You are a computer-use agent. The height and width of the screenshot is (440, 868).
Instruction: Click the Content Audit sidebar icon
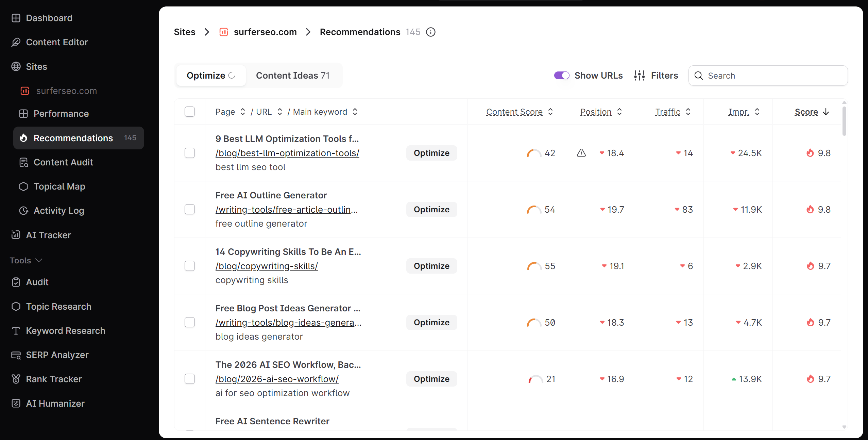[23, 162]
